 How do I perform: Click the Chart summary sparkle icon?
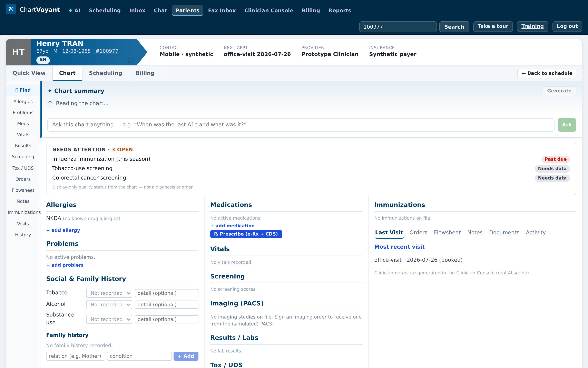pyautogui.click(x=50, y=91)
